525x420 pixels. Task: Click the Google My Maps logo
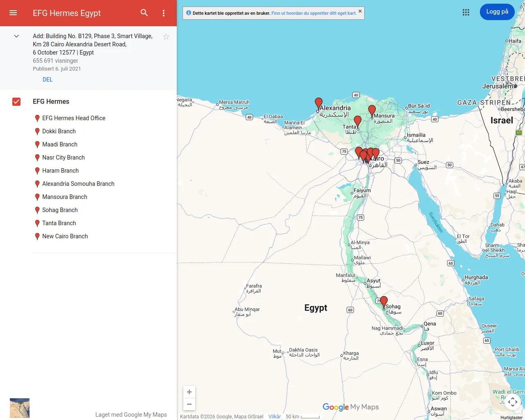coord(351,407)
